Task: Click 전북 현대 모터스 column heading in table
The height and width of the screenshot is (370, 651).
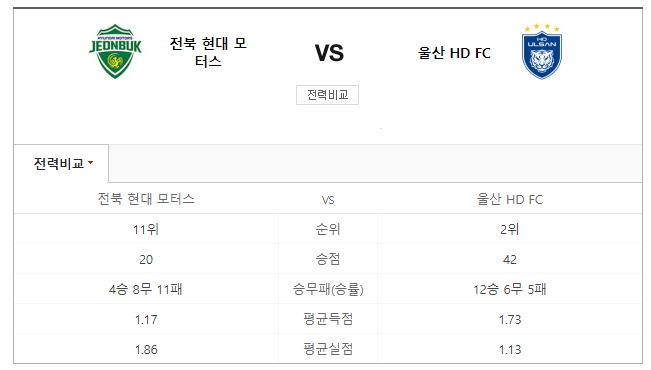Action: [146, 199]
